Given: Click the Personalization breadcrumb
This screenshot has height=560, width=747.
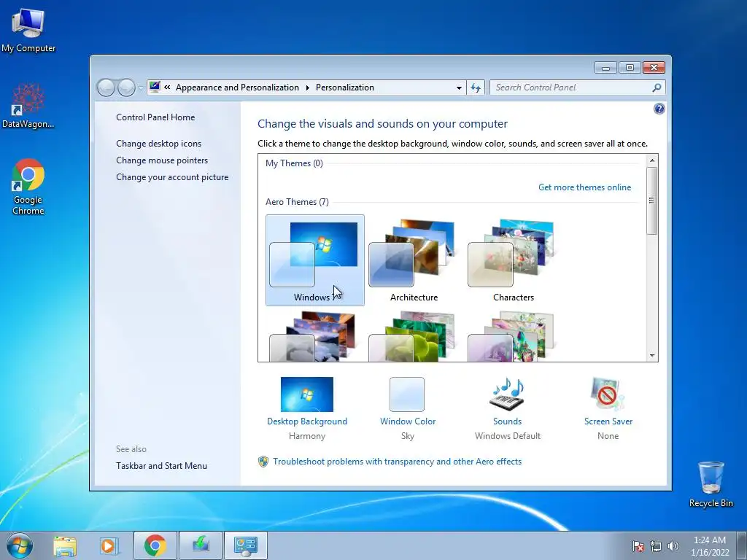Looking at the screenshot, I should click(345, 87).
